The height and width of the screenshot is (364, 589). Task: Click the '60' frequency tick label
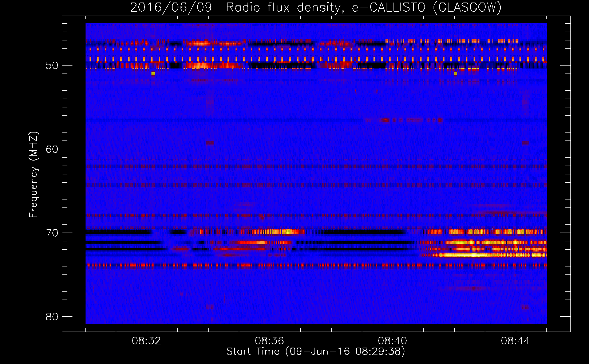52,149
